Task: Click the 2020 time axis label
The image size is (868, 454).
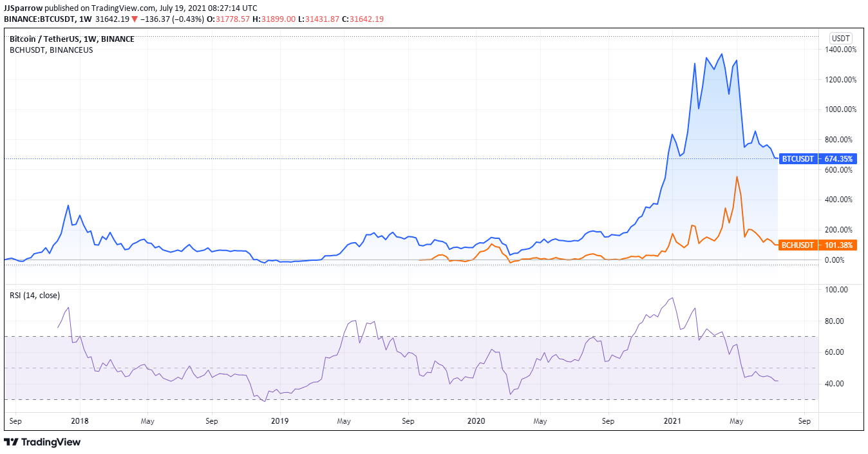Action: [476, 421]
